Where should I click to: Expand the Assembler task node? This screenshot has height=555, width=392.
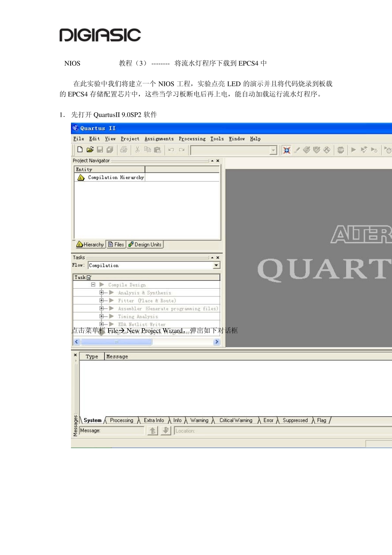tap(102, 308)
